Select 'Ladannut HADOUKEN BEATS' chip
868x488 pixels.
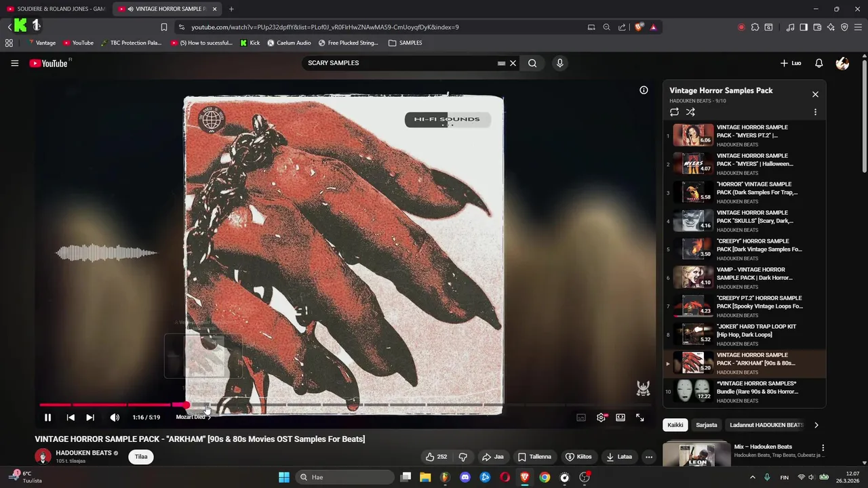(766, 425)
